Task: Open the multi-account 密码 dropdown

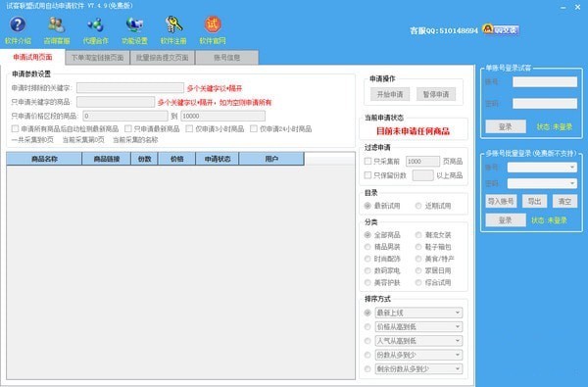Action: pos(542,183)
